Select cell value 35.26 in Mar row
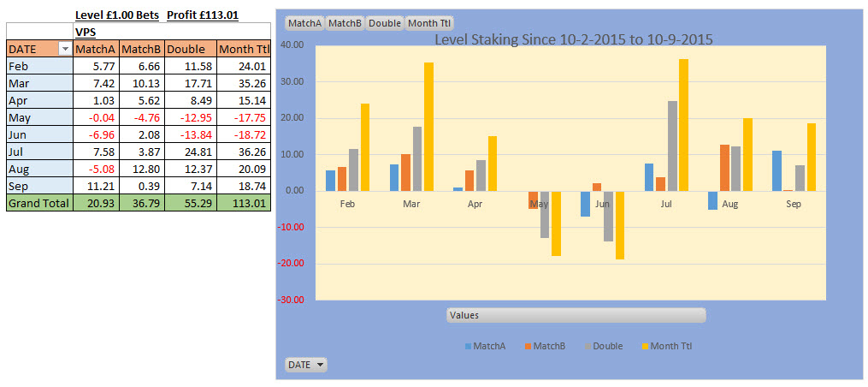This screenshot has width=868, height=387. [x=244, y=84]
